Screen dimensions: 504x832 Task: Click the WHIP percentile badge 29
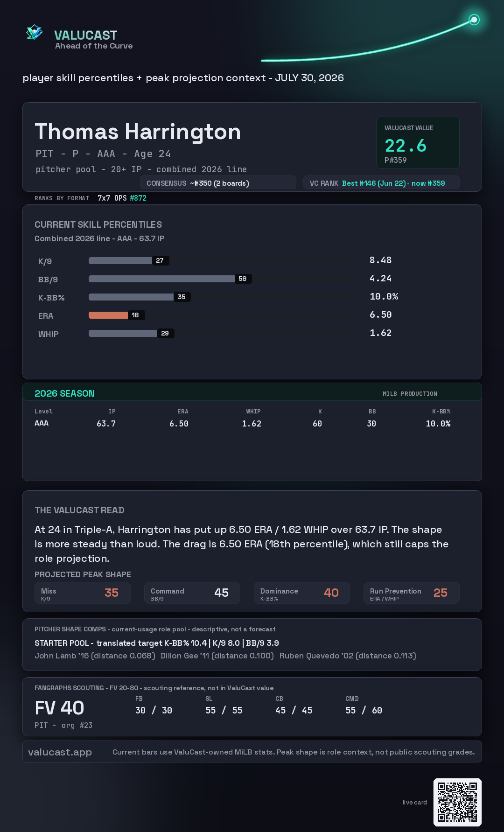click(165, 333)
